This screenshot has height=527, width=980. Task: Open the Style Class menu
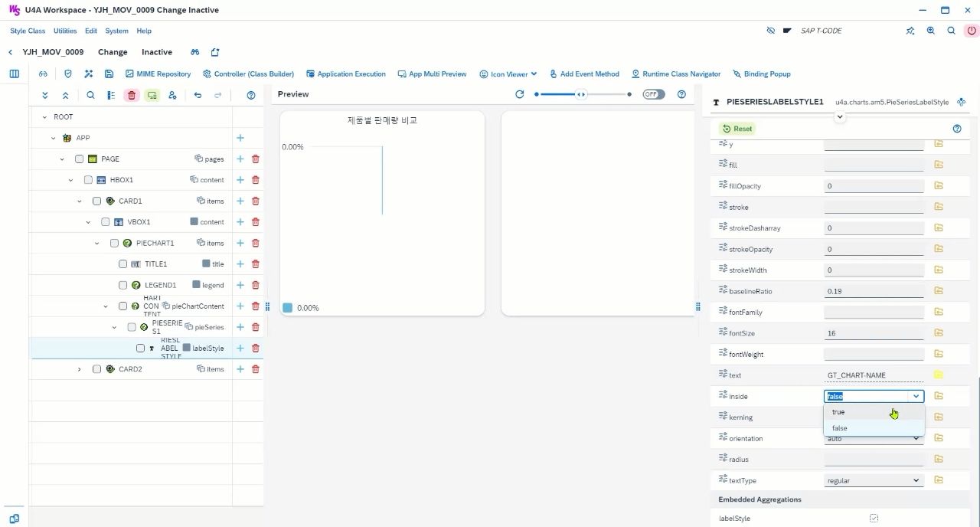click(28, 31)
